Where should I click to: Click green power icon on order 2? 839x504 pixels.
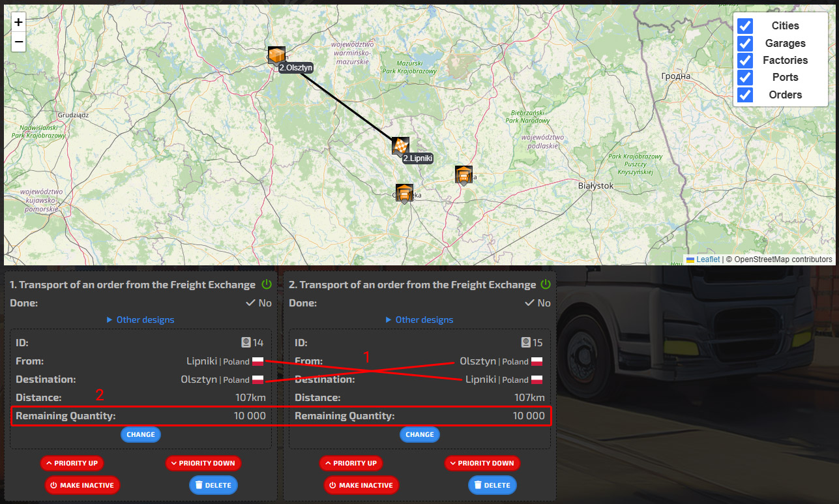coord(546,284)
